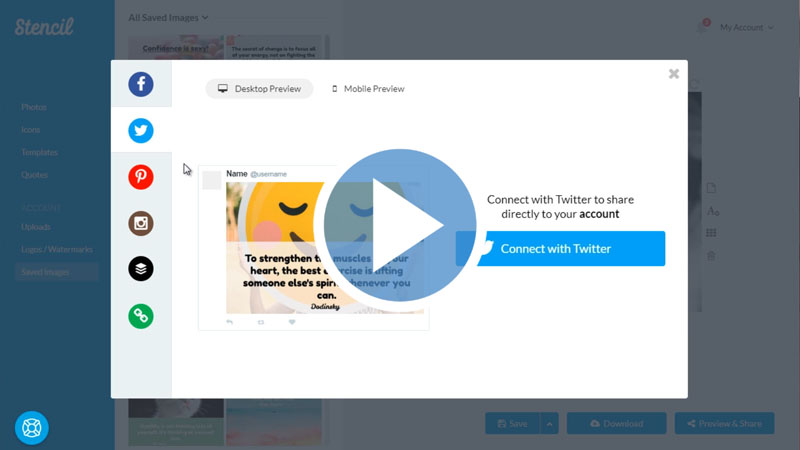Select the Twitter share icon
This screenshot has height=450, width=800.
tap(141, 130)
